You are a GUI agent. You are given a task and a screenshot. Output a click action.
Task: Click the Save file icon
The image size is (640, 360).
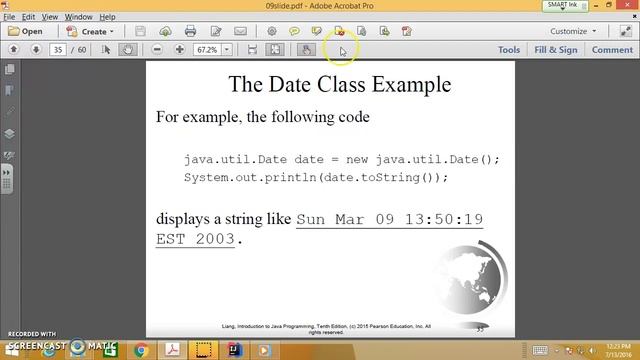(140, 31)
